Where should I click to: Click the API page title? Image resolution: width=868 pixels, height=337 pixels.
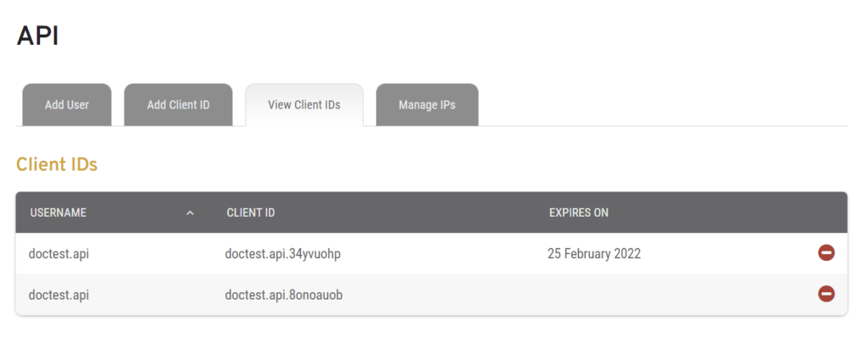[37, 36]
